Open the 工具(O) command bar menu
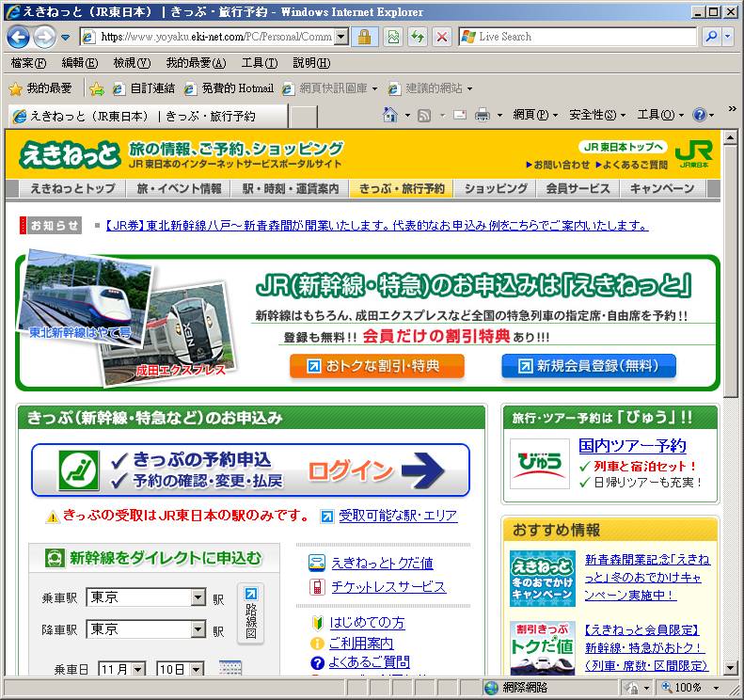 [x=660, y=115]
